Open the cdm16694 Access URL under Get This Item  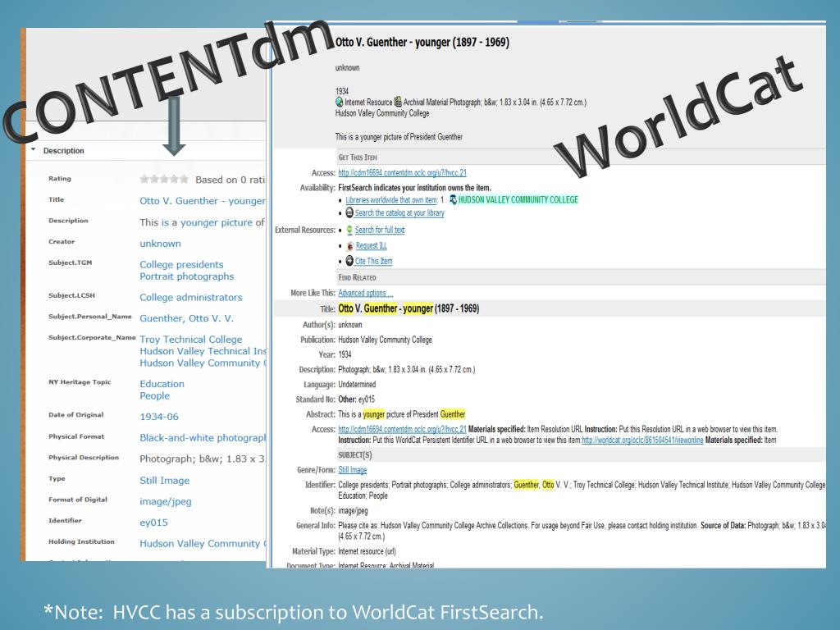click(402, 172)
